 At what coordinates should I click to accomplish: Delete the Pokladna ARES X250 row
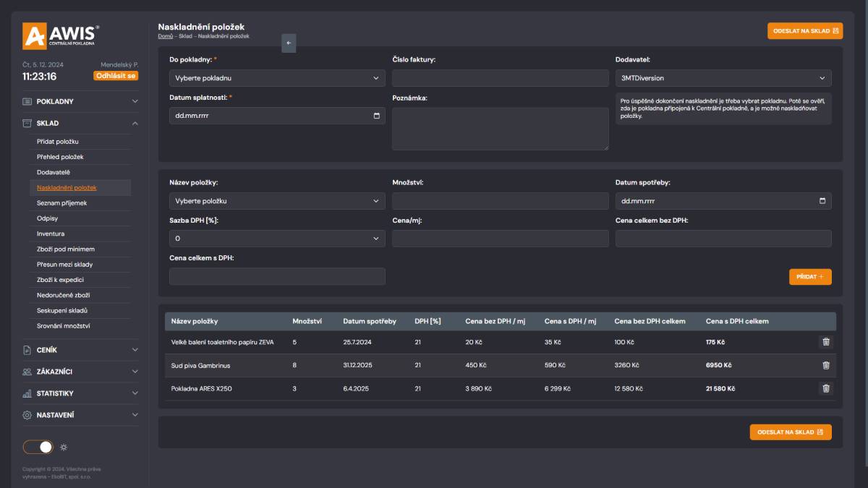825,388
